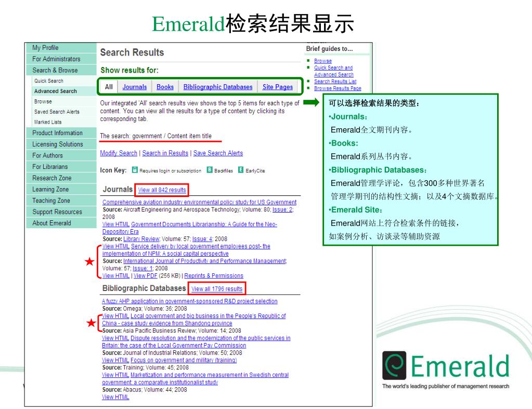Click the Backfiles 'B' icon
This screenshot has height=409, width=532.
click(210, 169)
